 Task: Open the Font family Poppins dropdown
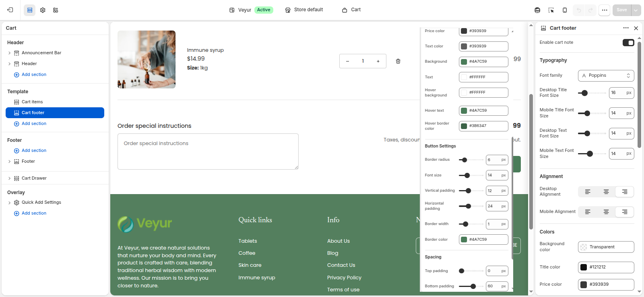[x=606, y=76]
